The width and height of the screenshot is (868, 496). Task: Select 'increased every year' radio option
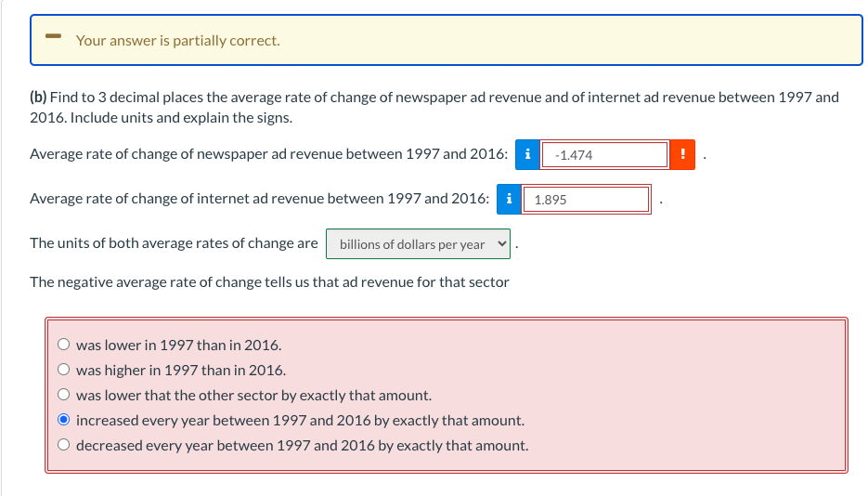pos(64,420)
